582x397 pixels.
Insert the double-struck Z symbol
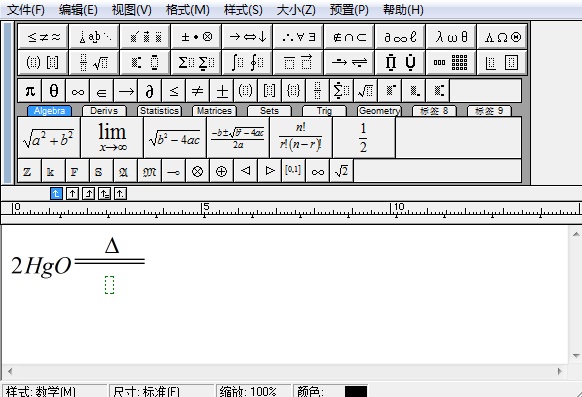(x=29, y=171)
